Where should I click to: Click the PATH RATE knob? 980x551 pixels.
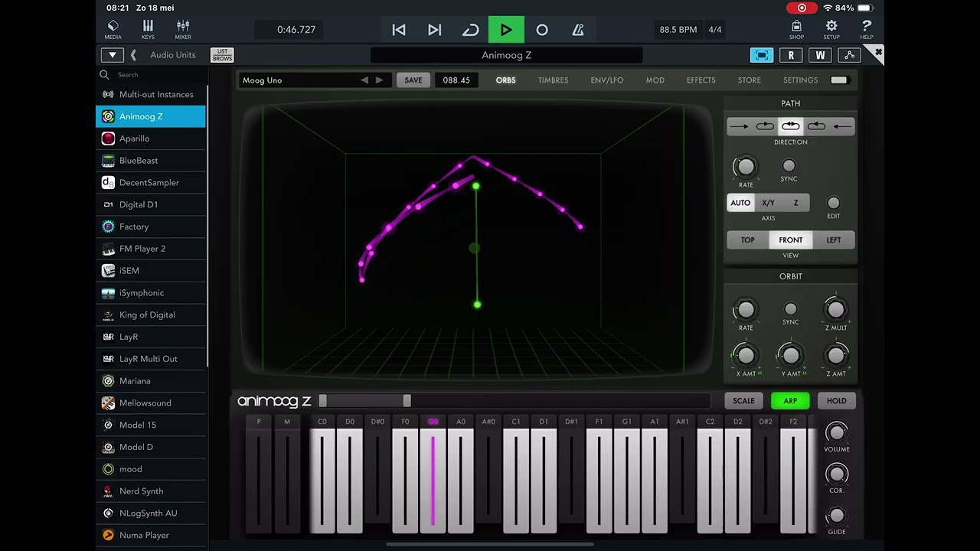746,166
